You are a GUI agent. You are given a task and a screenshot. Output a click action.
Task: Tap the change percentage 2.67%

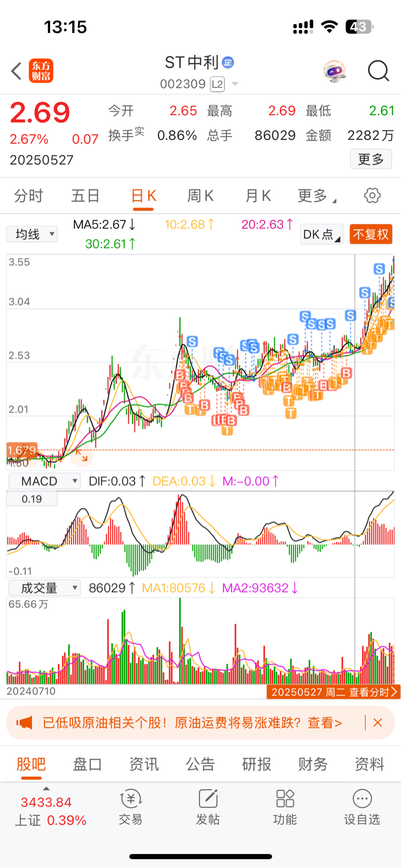point(29,139)
